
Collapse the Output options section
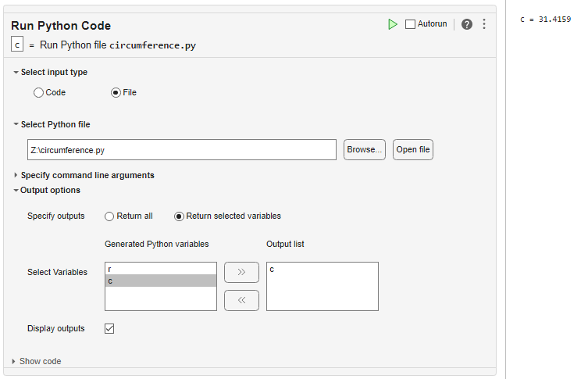click(x=16, y=190)
